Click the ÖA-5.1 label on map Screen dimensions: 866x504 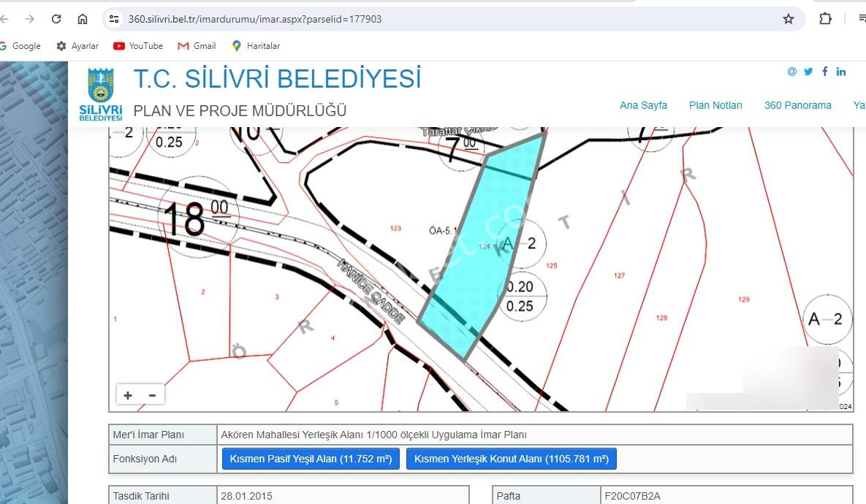[x=443, y=230]
